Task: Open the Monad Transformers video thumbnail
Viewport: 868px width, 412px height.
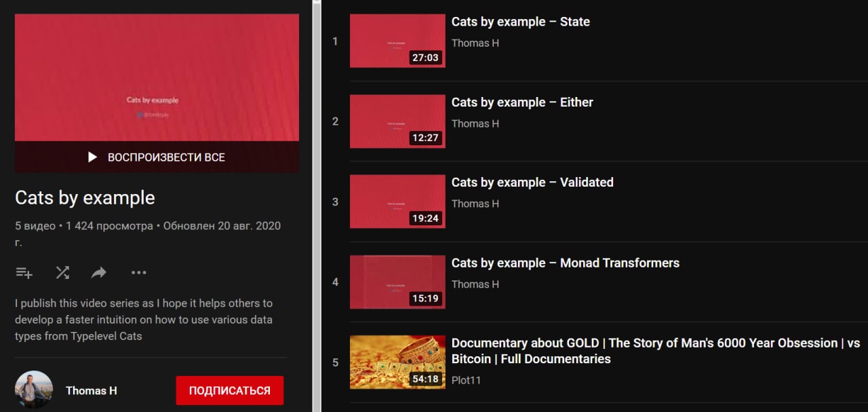Action: point(397,282)
